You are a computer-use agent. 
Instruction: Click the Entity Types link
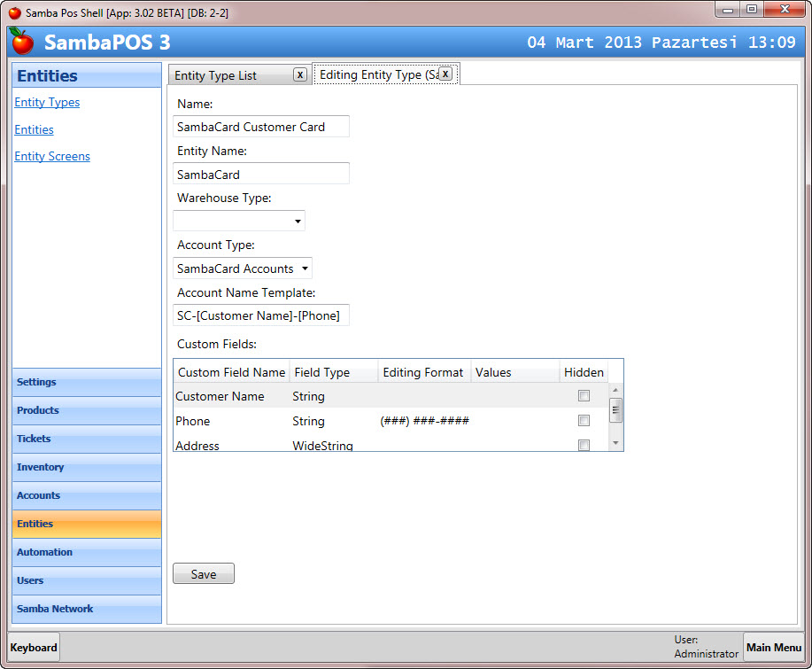pyautogui.click(x=47, y=103)
